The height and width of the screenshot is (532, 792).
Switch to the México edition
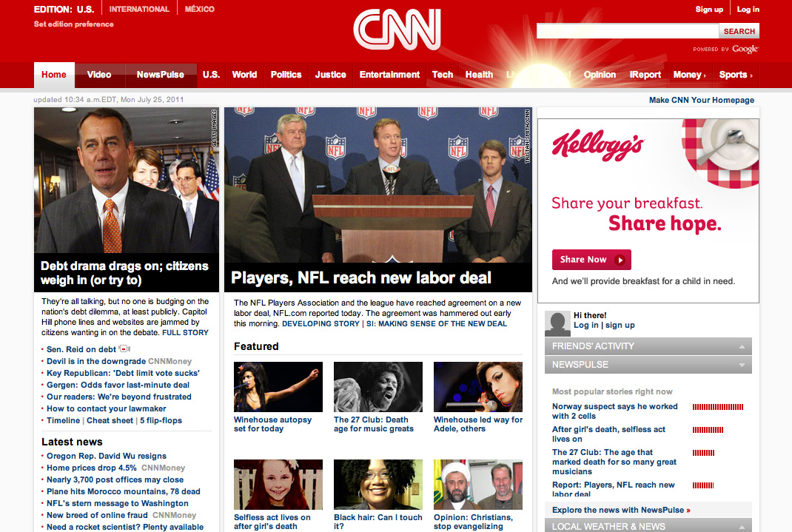point(200,9)
